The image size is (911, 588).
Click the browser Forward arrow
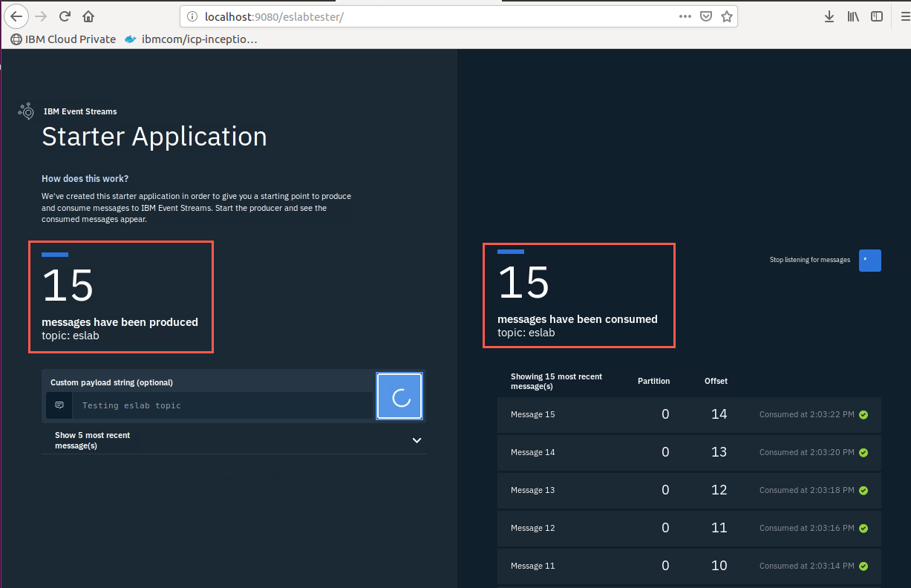click(41, 16)
